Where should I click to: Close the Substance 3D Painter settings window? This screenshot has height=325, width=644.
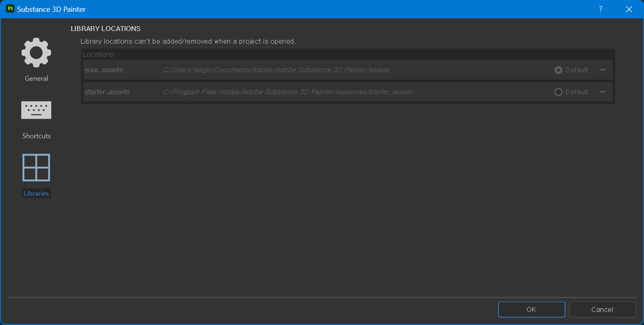coord(629,9)
